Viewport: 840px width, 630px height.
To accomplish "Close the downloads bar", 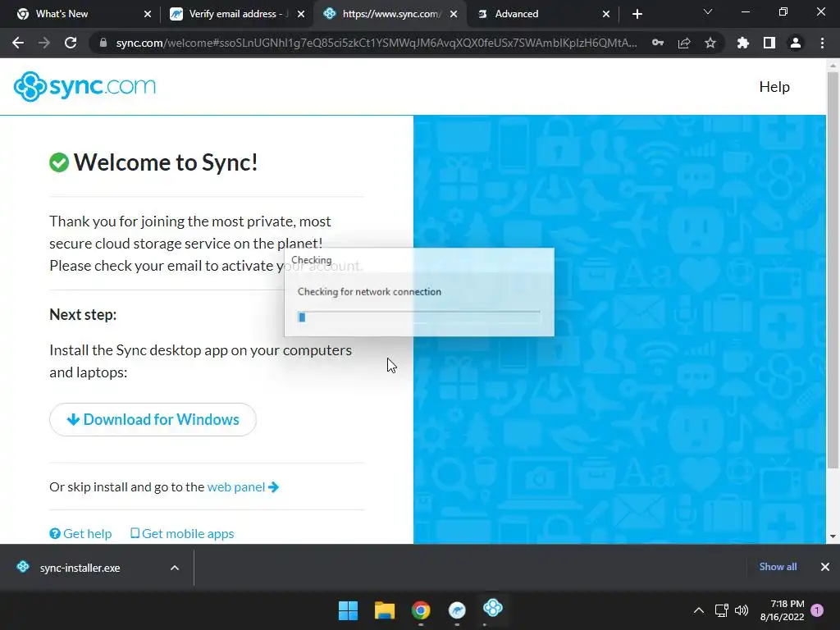I will [825, 567].
